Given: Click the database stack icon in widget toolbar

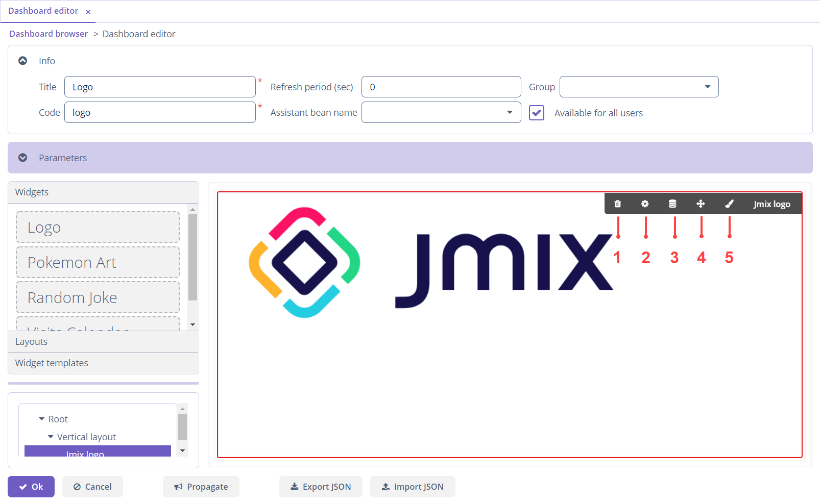Looking at the screenshot, I should pos(672,204).
